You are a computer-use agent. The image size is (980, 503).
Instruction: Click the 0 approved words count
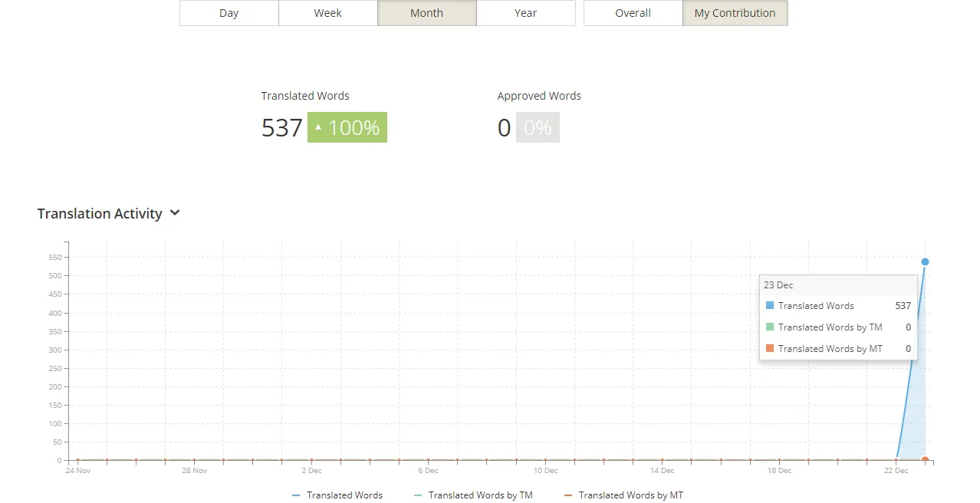click(504, 127)
